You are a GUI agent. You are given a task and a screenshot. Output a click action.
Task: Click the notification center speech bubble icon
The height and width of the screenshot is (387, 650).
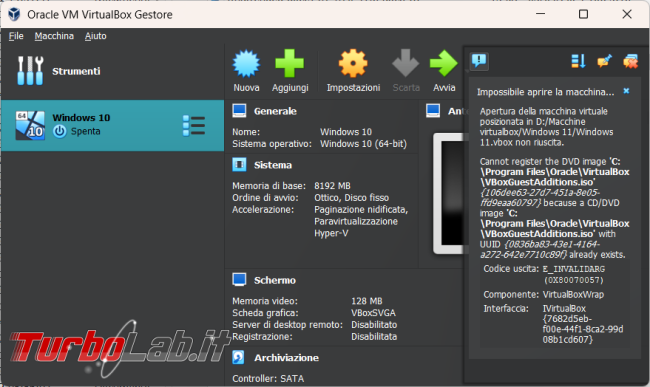pos(479,61)
